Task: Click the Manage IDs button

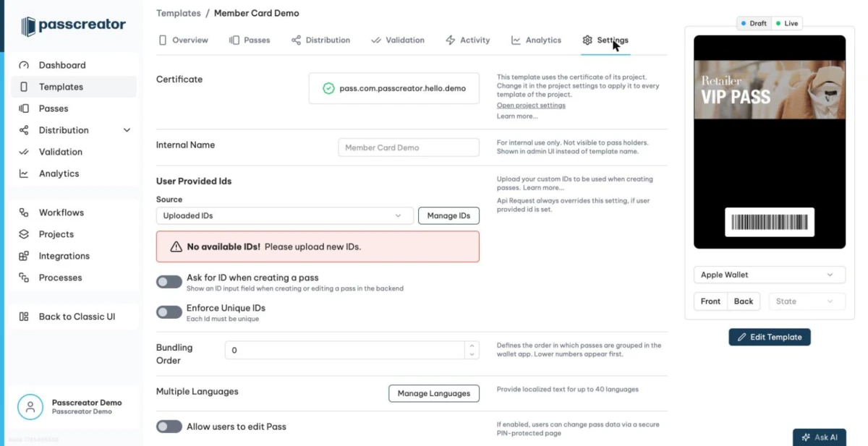Action: click(448, 215)
